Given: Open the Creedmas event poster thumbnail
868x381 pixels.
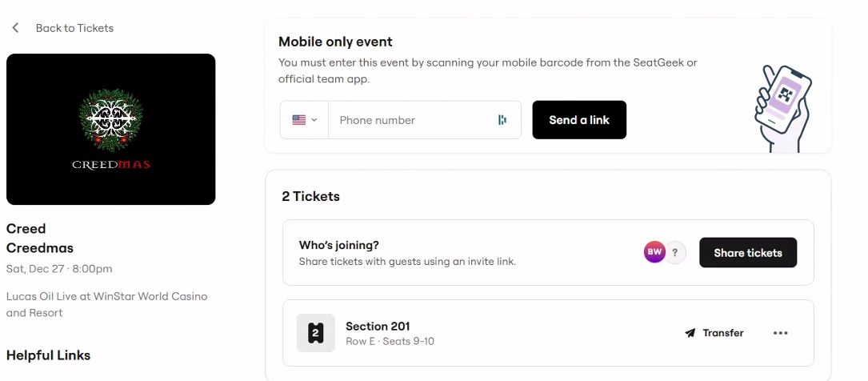Looking at the screenshot, I should (110, 129).
